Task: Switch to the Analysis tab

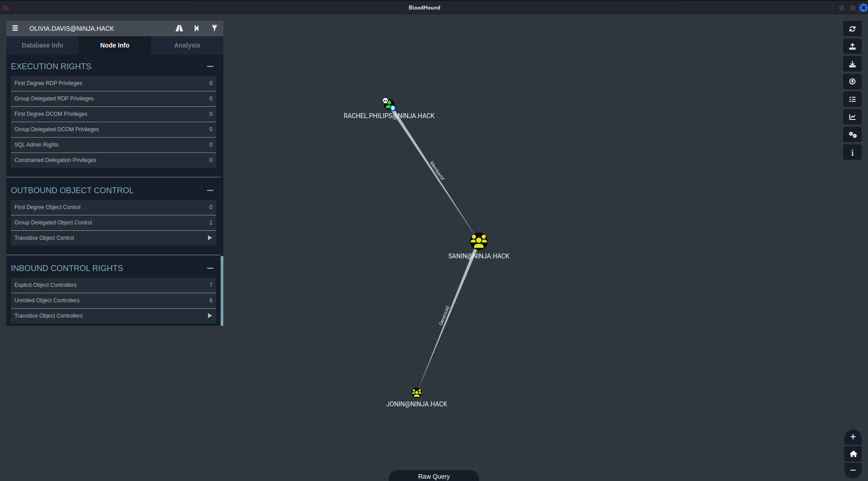Action: (187, 45)
